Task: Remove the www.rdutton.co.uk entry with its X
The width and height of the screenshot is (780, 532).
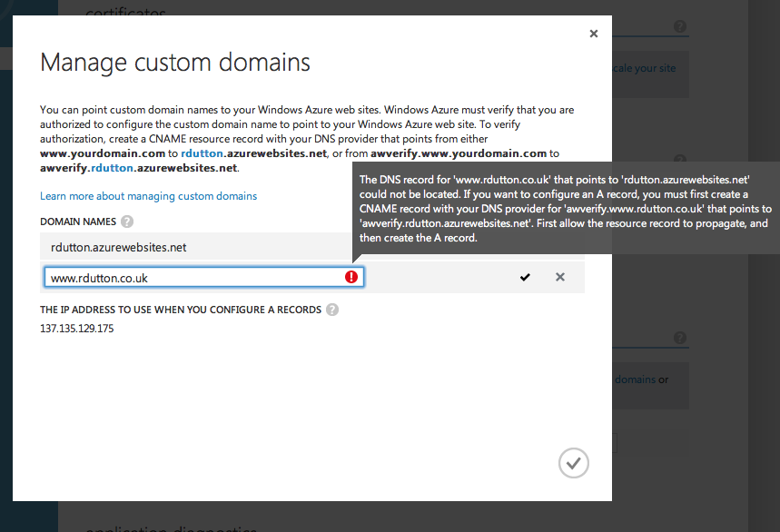Action: [560, 277]
